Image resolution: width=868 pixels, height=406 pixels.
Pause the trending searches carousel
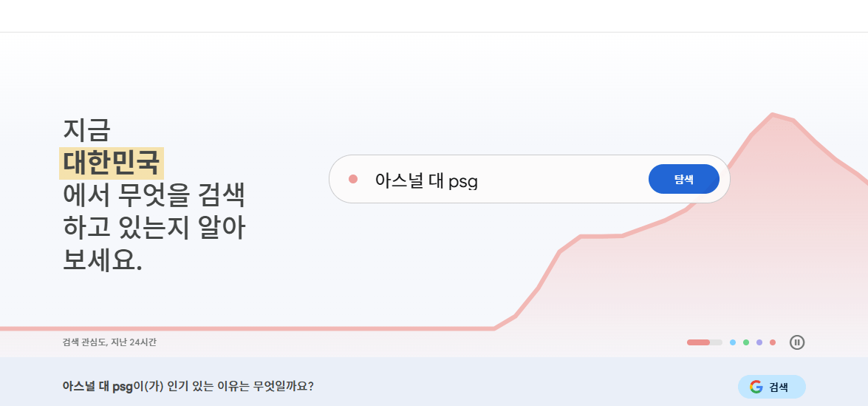coord(797,342)
